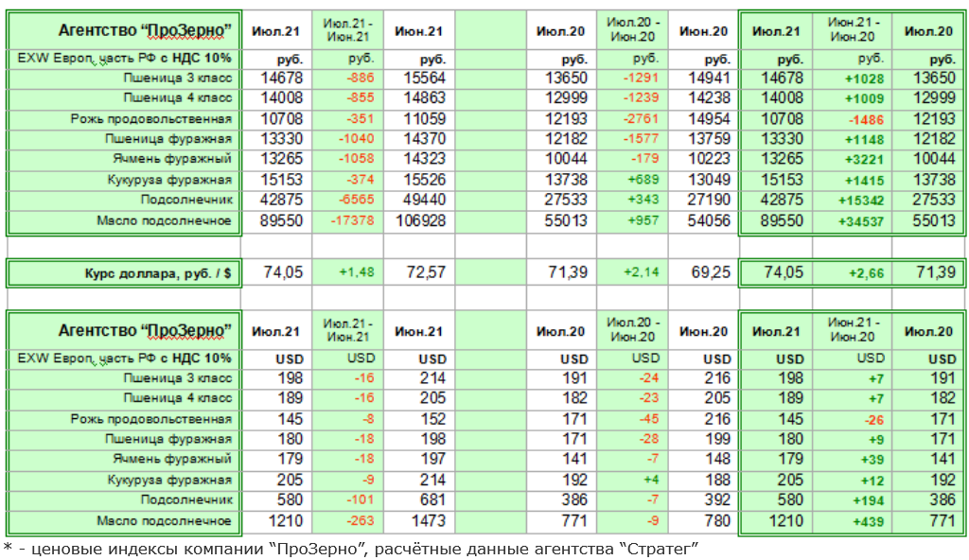
Task: Select the -28 USD change value
Action: (649, 440)
